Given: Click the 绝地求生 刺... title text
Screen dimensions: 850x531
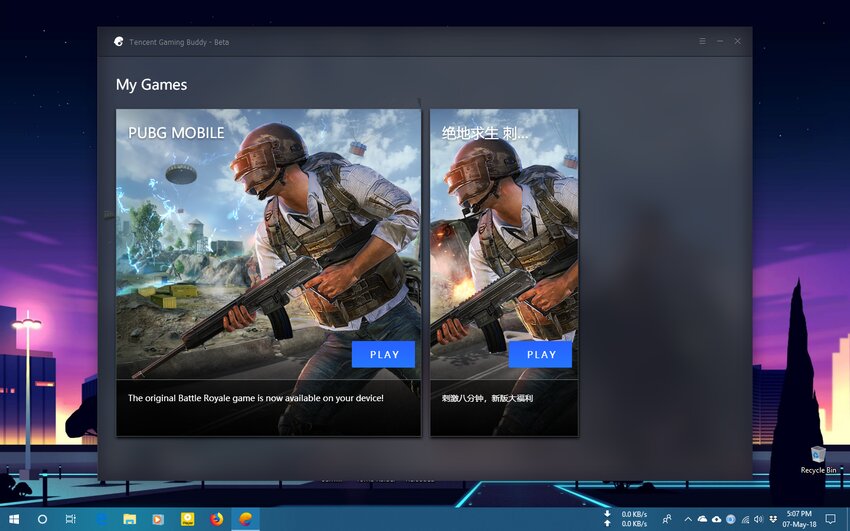Looking at the screenshot, I should [x=485, y=133].
